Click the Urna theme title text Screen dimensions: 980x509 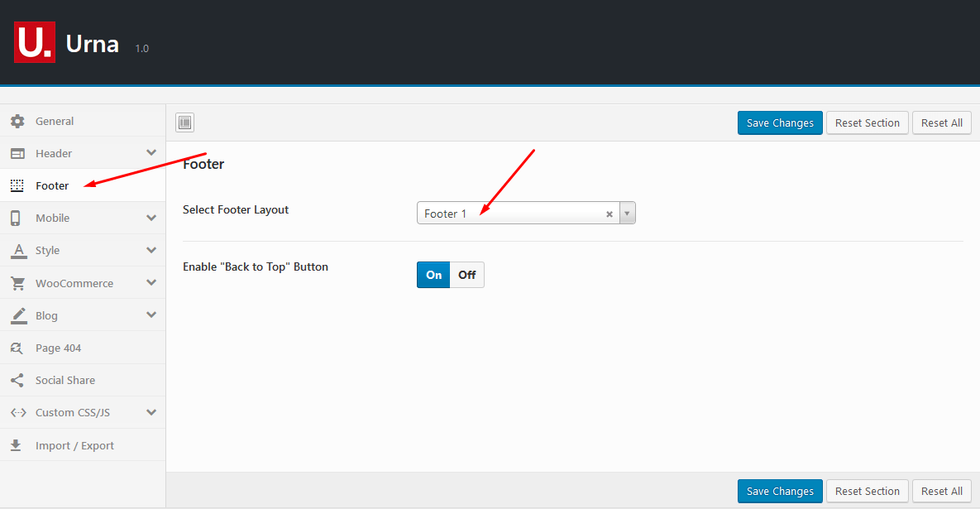(93, 44)
